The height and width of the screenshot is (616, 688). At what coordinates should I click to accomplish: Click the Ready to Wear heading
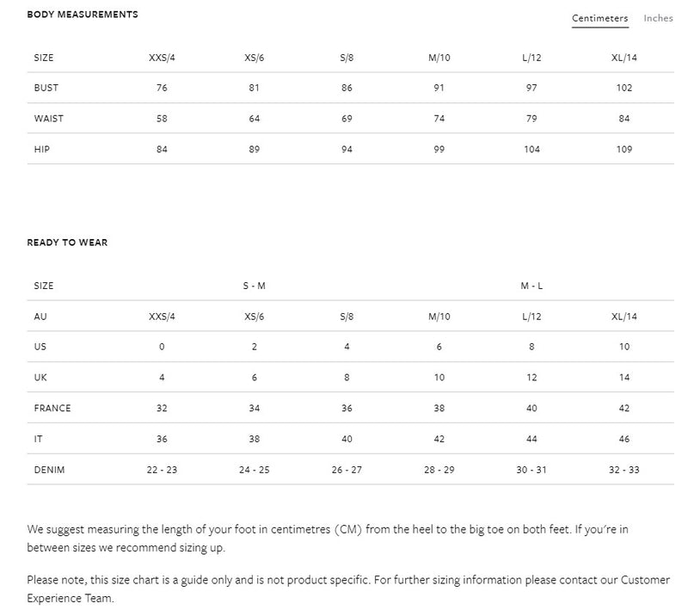click(67, 243)
